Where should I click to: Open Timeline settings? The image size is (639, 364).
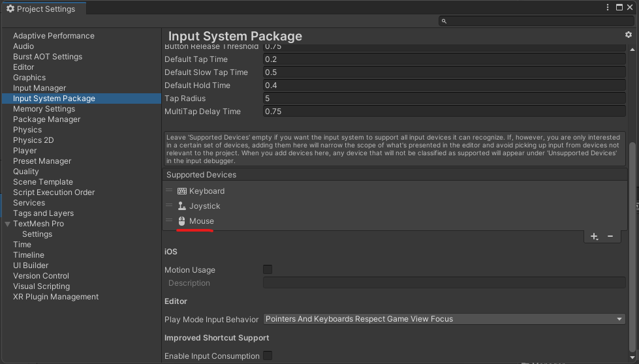tap(29, 255)
